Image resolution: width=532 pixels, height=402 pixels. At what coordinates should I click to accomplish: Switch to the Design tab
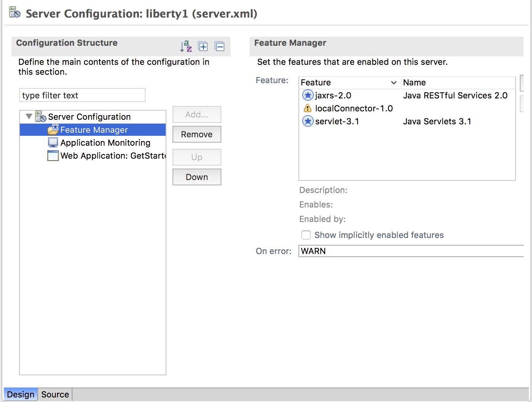(21, 394)
